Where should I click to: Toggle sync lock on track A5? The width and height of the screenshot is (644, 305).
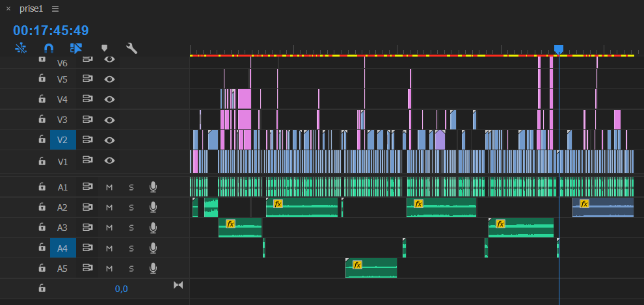point(87,268)
